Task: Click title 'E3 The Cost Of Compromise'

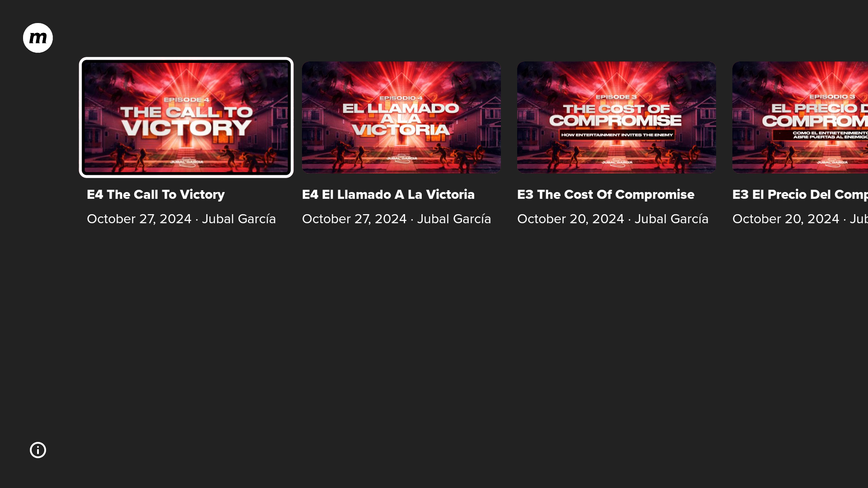Action: (606, 195)
